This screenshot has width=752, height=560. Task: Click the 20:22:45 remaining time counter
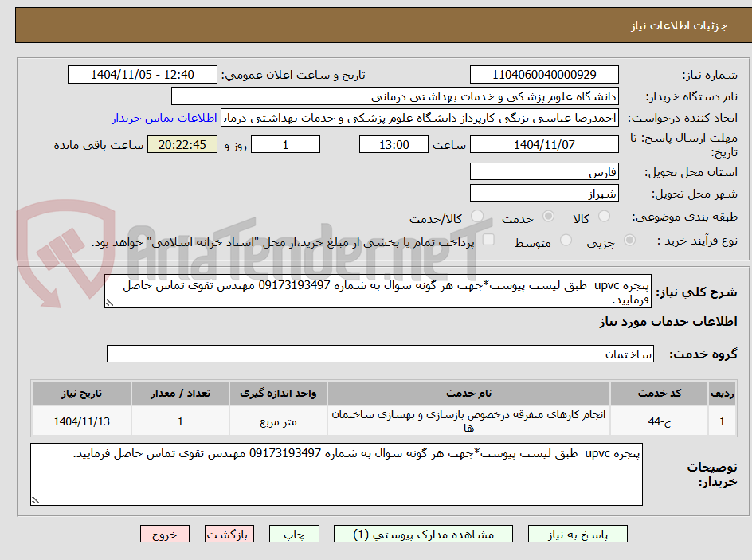coord(181,144)
